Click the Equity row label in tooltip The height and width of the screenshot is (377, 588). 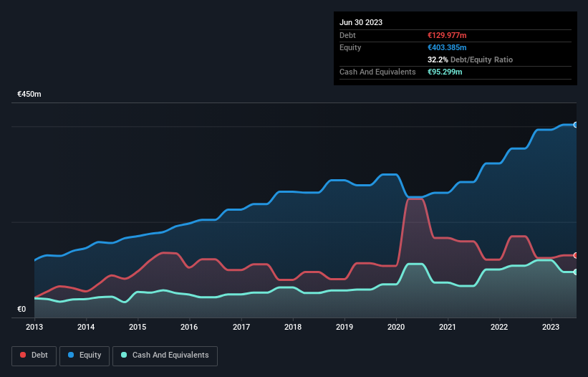click(350, 47)
